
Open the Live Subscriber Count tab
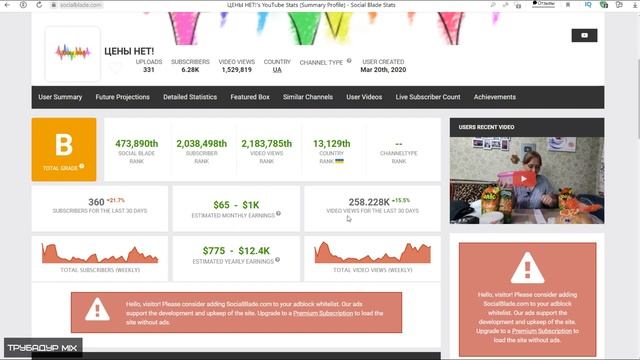click(428, 97)
